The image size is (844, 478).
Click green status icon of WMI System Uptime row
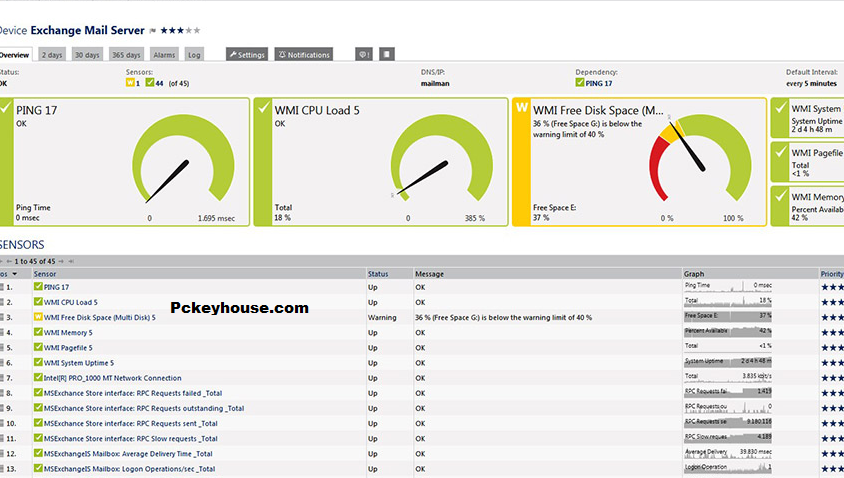(x=38, y=362)
